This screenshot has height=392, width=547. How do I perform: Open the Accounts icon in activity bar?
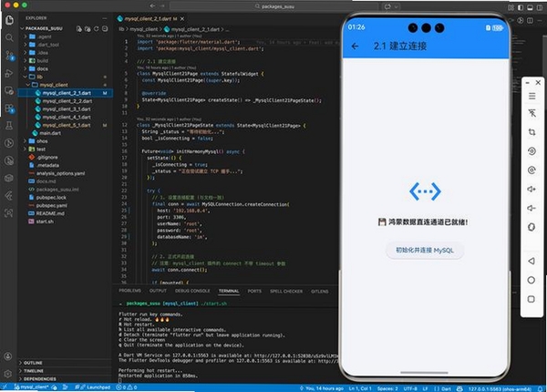click(x=8, y=356)
